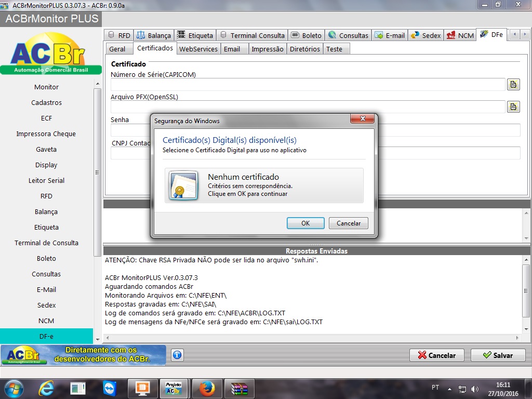Click certificate icon in security dialog
Image resolution: width=532 pixels, height=399 pixels.
(x=183, y=185)
